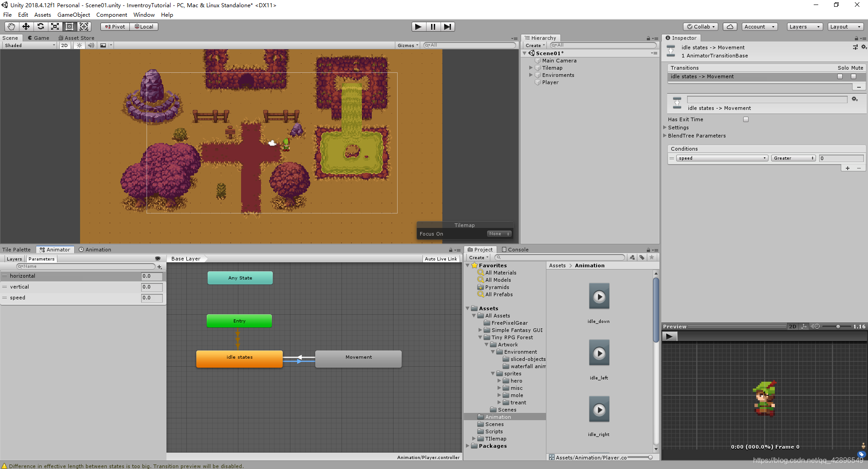Screen dimensions: 868x469
Task: Mute scene audio with the speaker icon
Action: click(91, 45)
